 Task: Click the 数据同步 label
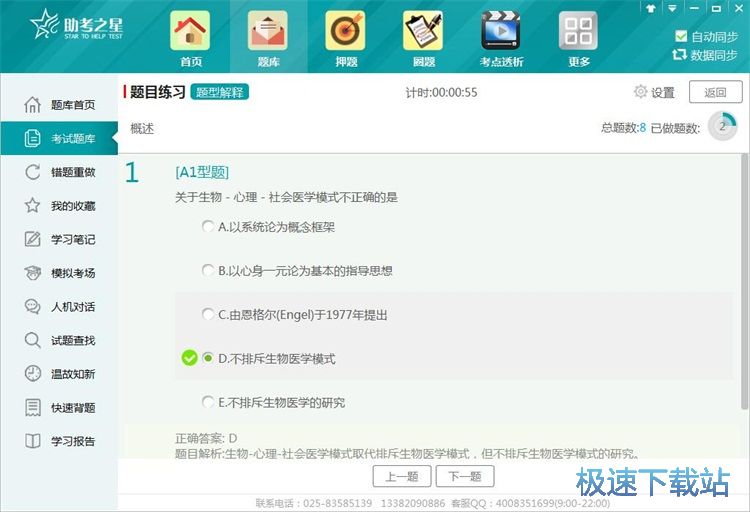tap(714, 55)
